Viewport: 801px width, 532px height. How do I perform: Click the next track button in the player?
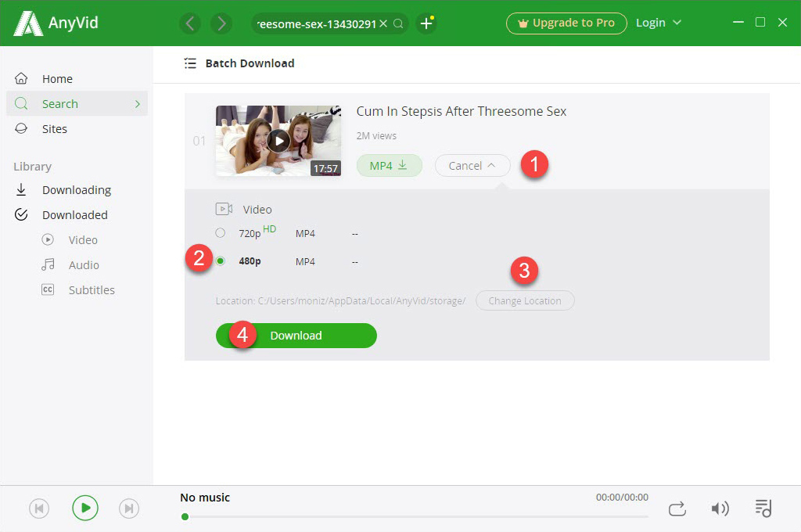click(129, 509)
